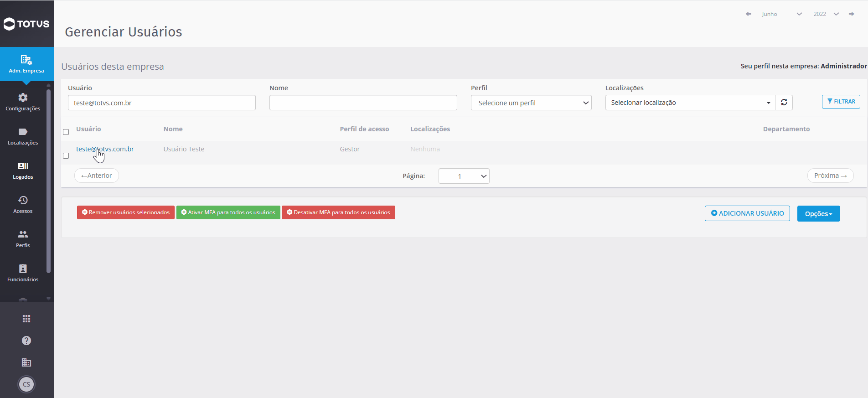Viewport: 868px width, 398px height.
Task: Select the teste@totvs.com.br row checkbox
Action: click(66, 156)
